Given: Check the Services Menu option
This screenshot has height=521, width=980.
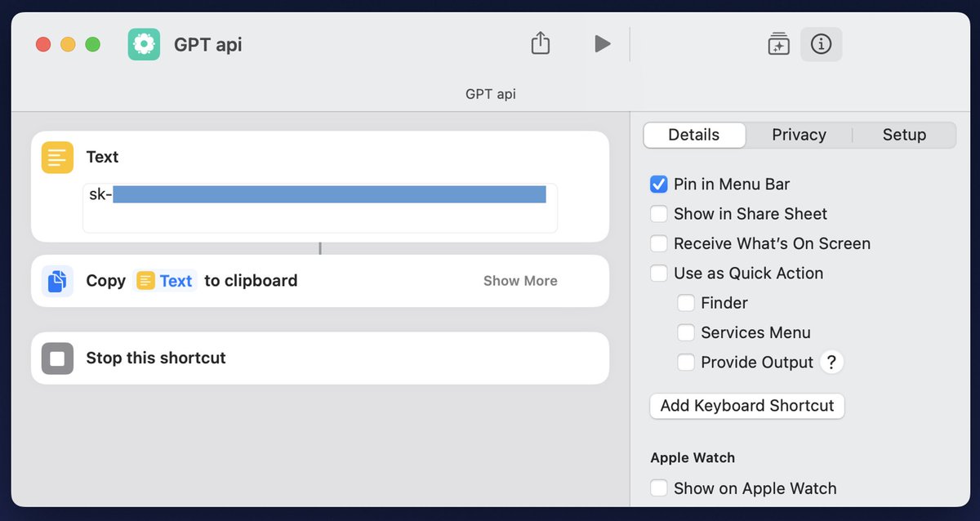Looking at the screenshot, I should pos(686,332).
